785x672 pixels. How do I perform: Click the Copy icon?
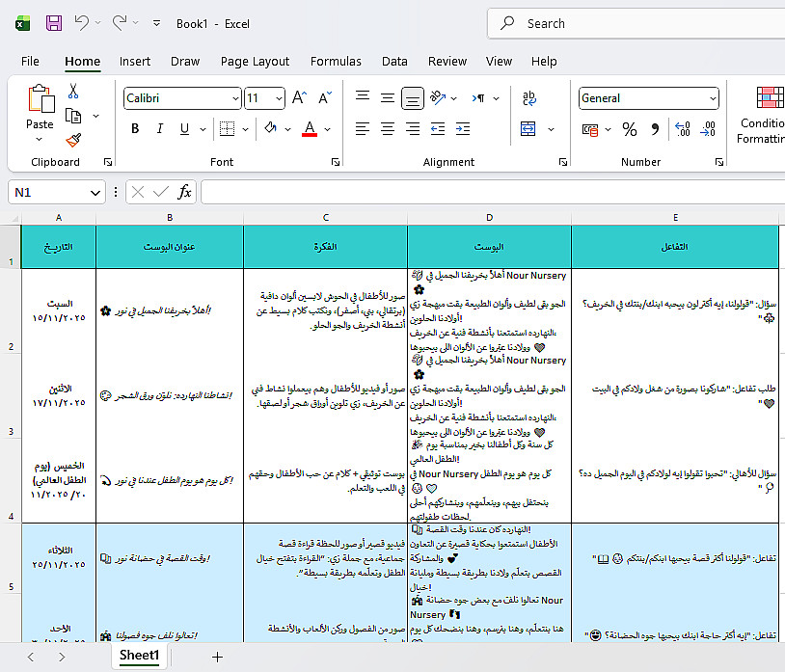pyautogui.click(x=73, y=116)
